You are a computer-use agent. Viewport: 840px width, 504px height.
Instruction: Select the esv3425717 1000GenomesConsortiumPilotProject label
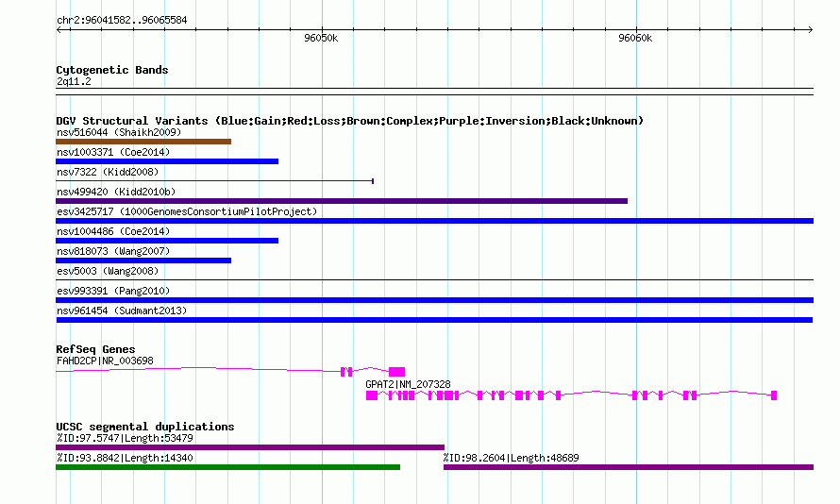click(187, 211)
